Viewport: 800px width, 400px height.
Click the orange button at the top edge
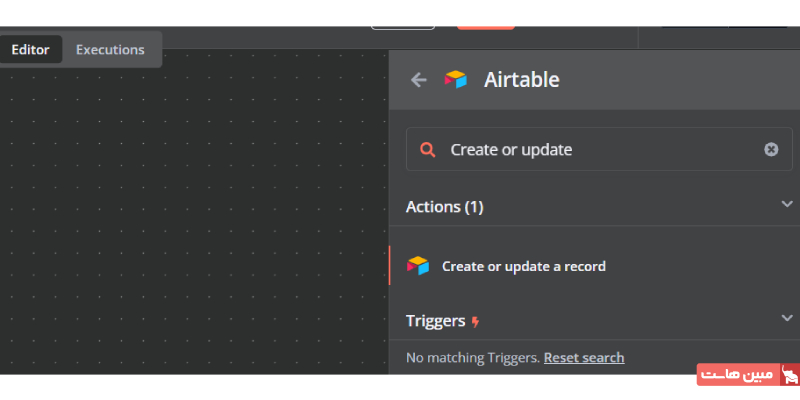[x=486, y=26]
